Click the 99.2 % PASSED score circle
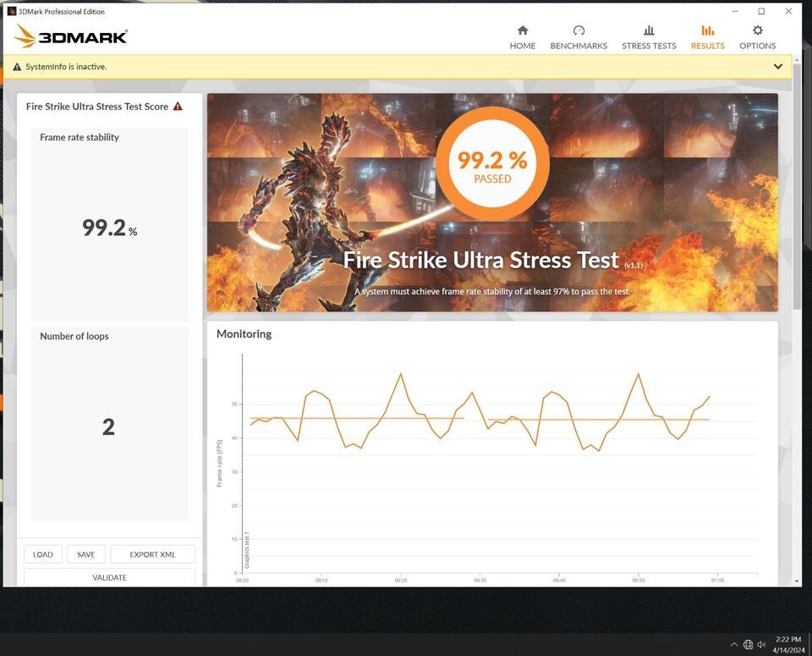This screenshot has width=812, height=656. (492, 164)
